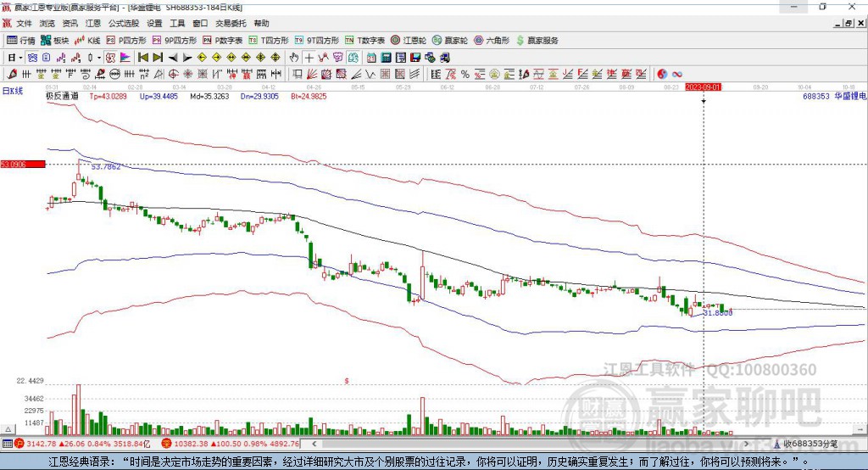Open the 浏览 menu
868x470 pixels.
47,23
